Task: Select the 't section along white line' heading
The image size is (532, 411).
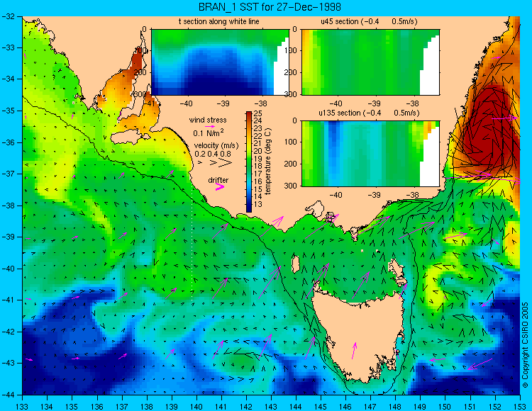Action: [x=219, y=21]
